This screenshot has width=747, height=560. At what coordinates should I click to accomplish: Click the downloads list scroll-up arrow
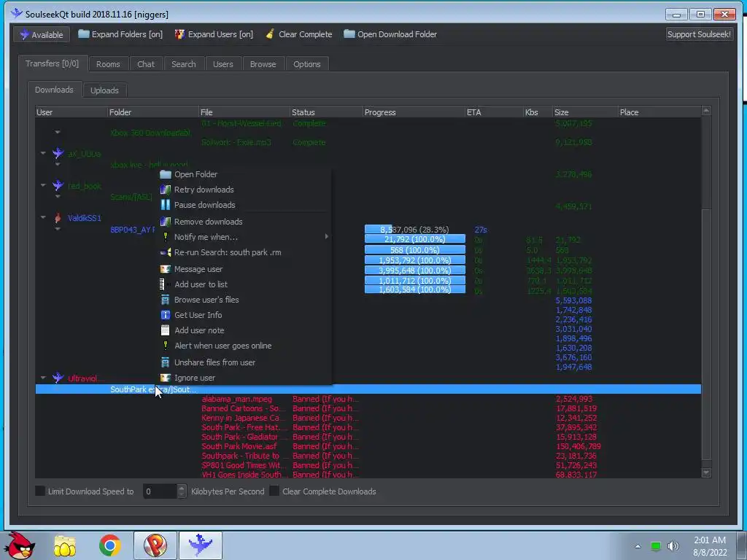(706, 111)
